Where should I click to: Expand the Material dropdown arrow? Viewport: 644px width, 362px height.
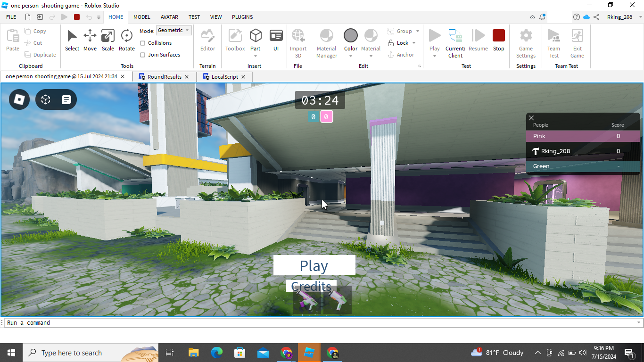click(x=371, y=56)
